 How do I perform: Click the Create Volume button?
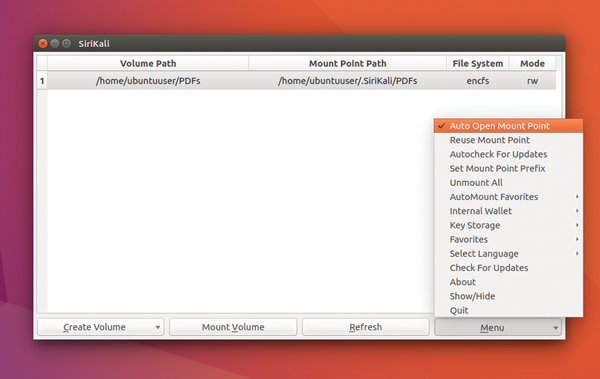101,327
